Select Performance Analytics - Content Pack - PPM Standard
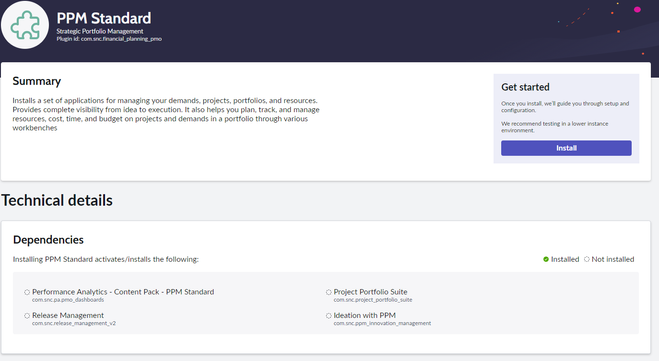 coord(123,292)
